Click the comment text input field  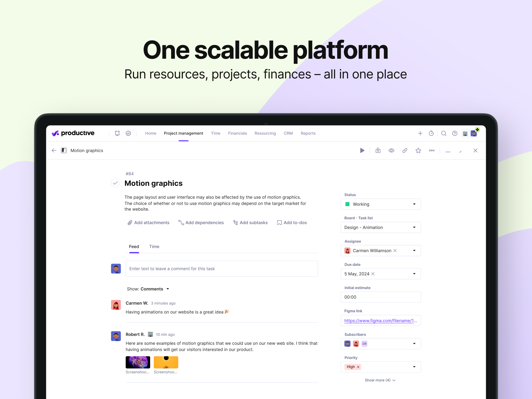point(222,269)
